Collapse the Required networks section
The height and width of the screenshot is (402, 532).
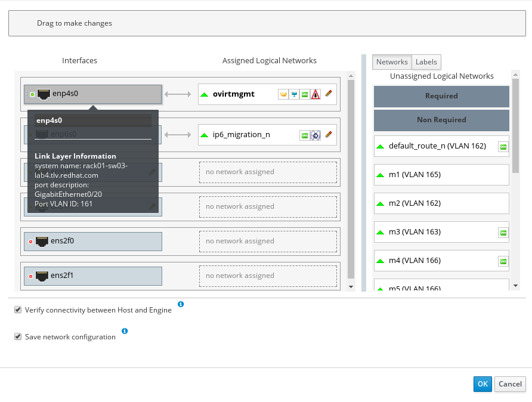441,96
